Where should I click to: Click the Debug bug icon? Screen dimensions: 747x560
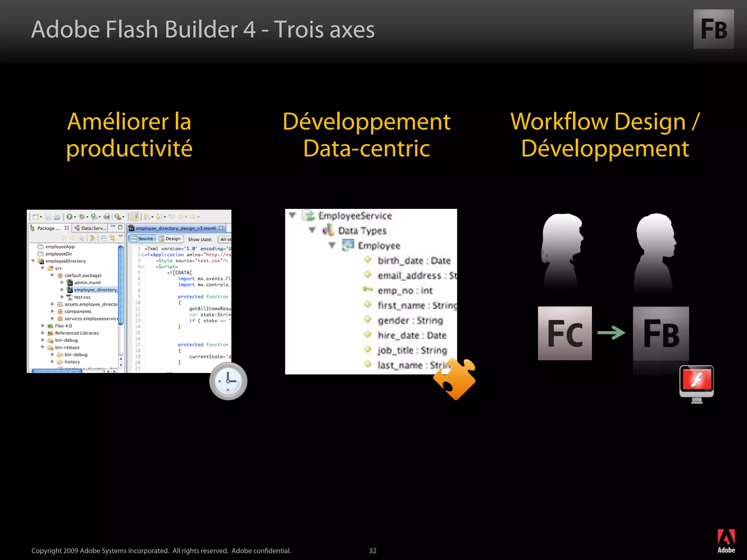tap(82, 217)
